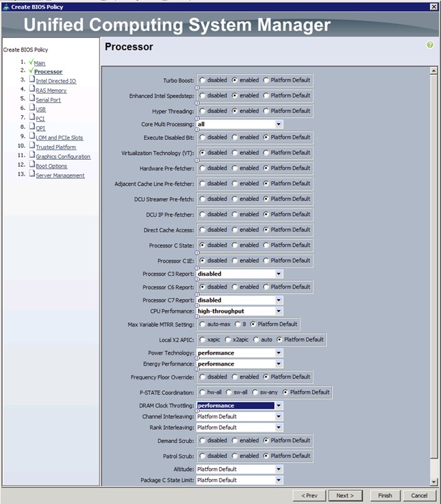The width and height of the screenshot is (441, 504).
Task: Enable Processor C6 Report
Action: [235, 287]
